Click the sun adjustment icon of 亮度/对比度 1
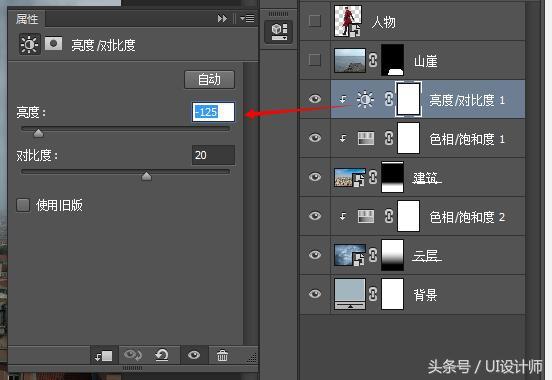The image size is (552, 380). 365,99
